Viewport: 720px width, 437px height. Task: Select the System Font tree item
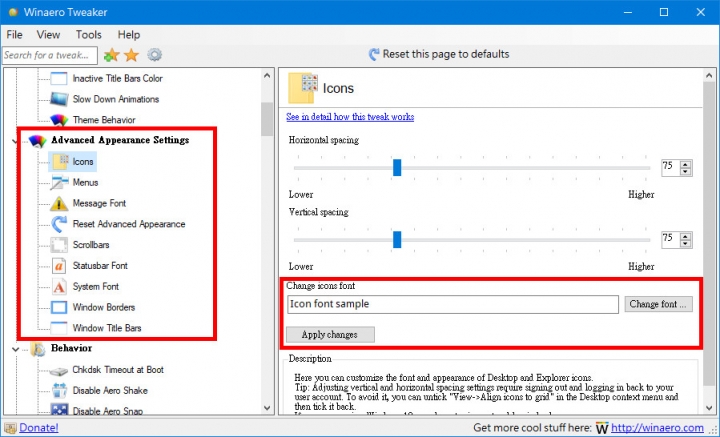point(96,287)
